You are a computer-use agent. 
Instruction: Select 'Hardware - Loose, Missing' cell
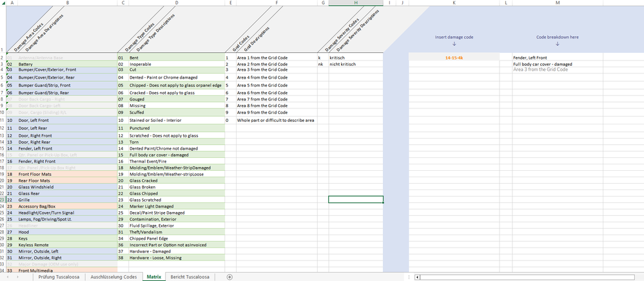click(177, 258)
